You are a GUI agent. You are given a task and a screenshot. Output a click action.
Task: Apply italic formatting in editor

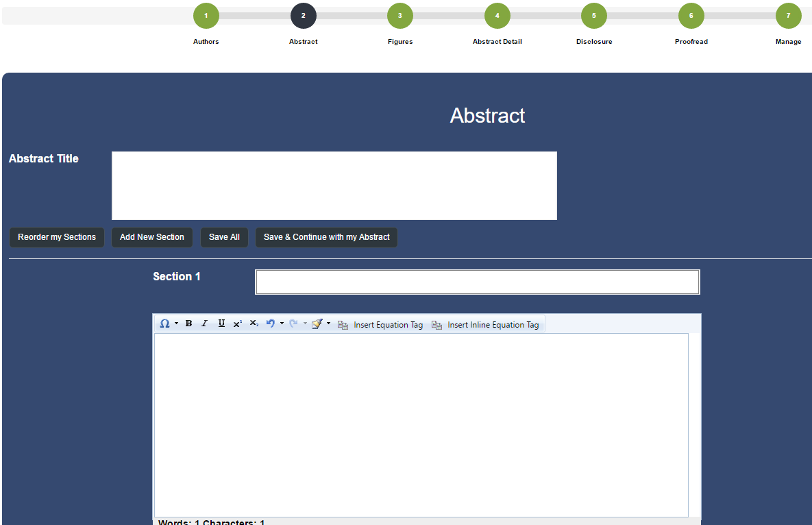(x=204, y=324)
